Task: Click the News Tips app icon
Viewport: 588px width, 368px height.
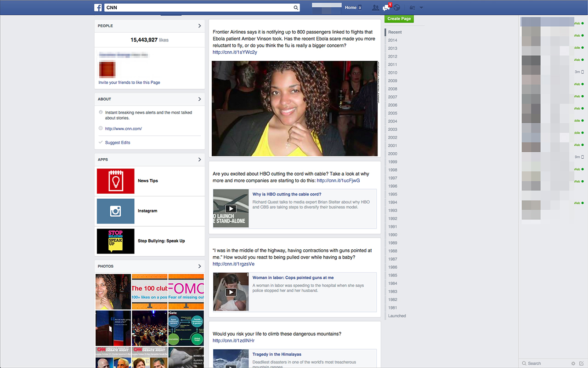Action: (x=115, y=181)
